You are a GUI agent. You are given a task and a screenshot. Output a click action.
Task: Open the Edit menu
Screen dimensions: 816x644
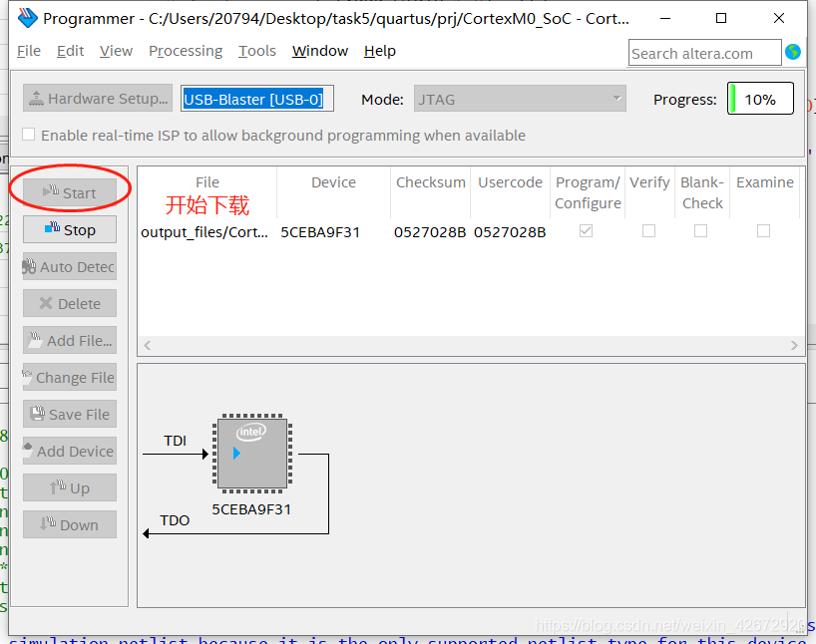point(70,51)
